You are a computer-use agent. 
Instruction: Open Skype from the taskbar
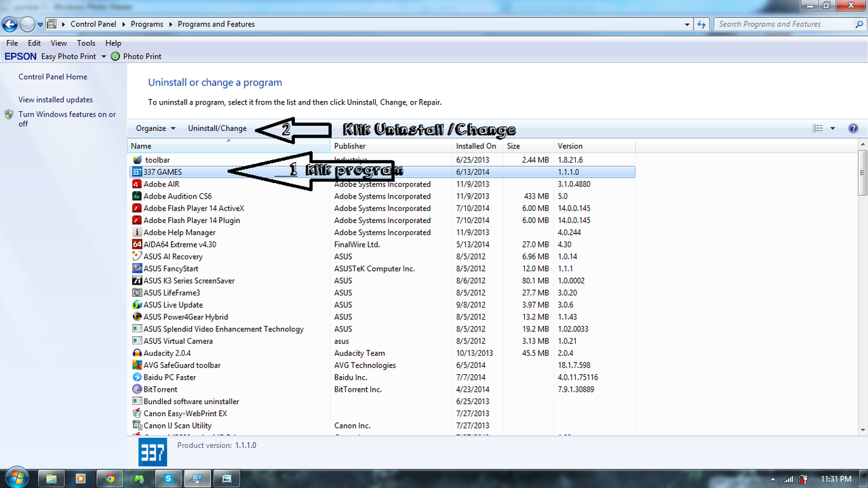pyautogui.click(x=168, y=479)
